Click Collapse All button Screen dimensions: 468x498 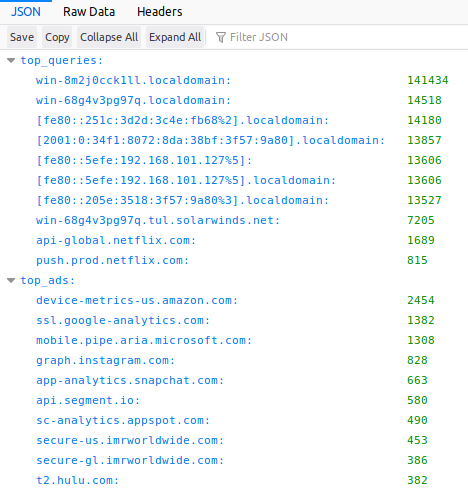click(109, 37)
